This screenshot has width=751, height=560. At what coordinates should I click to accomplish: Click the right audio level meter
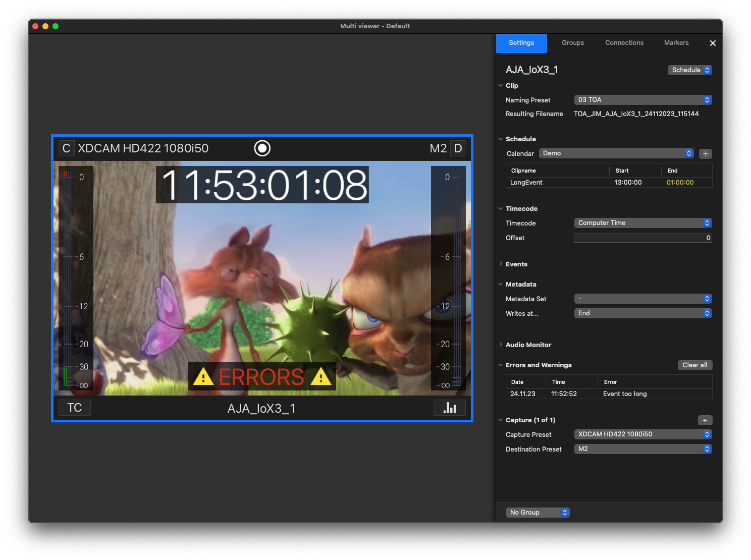coord(448,278)
